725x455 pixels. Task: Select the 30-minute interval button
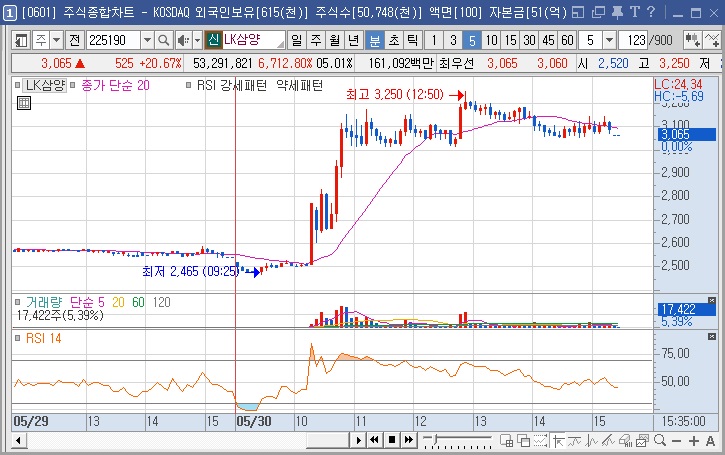click(529, 40)
